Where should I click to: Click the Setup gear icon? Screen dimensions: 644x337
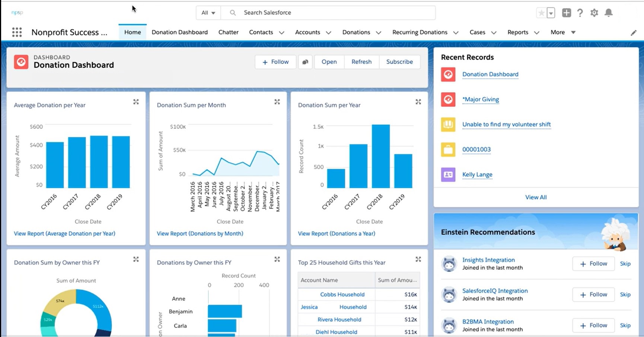[x=594, y=12]
